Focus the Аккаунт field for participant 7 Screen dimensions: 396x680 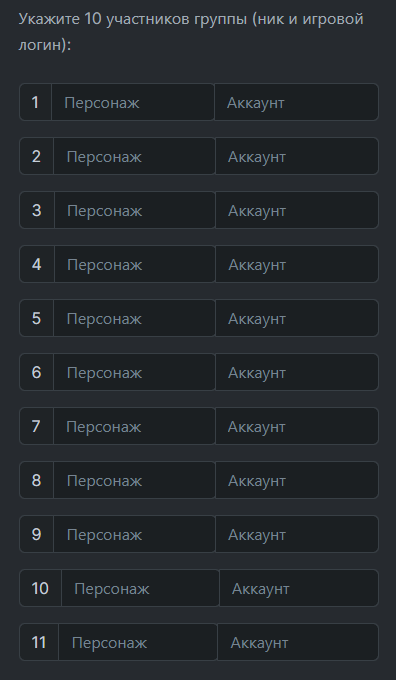coord(297,426)
